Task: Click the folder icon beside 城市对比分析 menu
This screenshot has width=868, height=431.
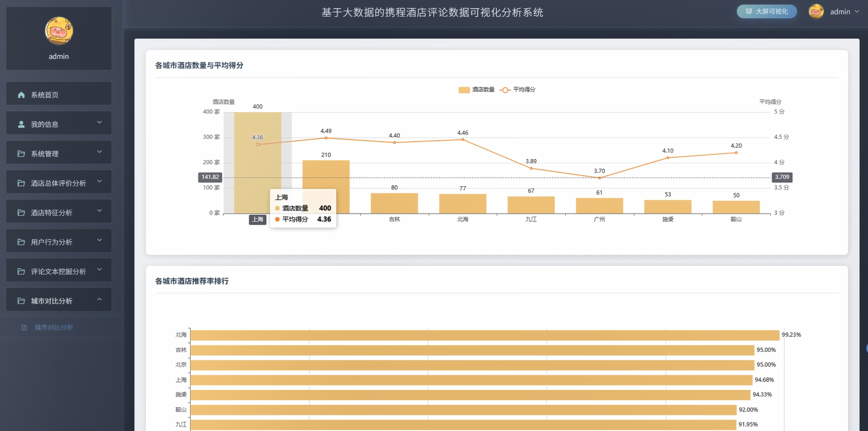Action: pos(21,301)
